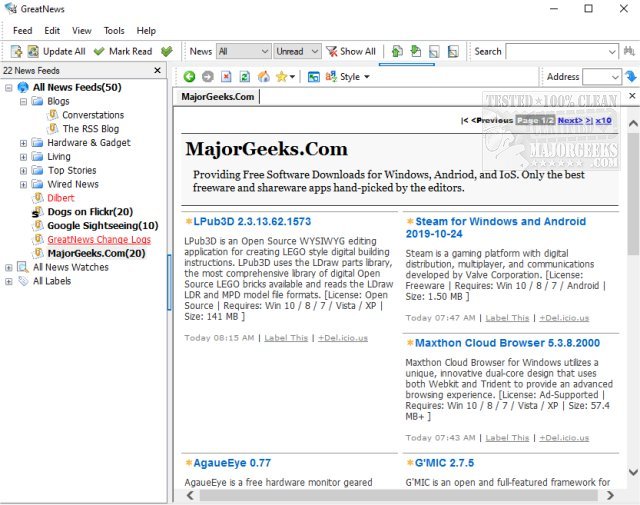Select the MajorGeeks.Com(20) feed
Viewport: 640px width, 505px height.
[96, 254]
